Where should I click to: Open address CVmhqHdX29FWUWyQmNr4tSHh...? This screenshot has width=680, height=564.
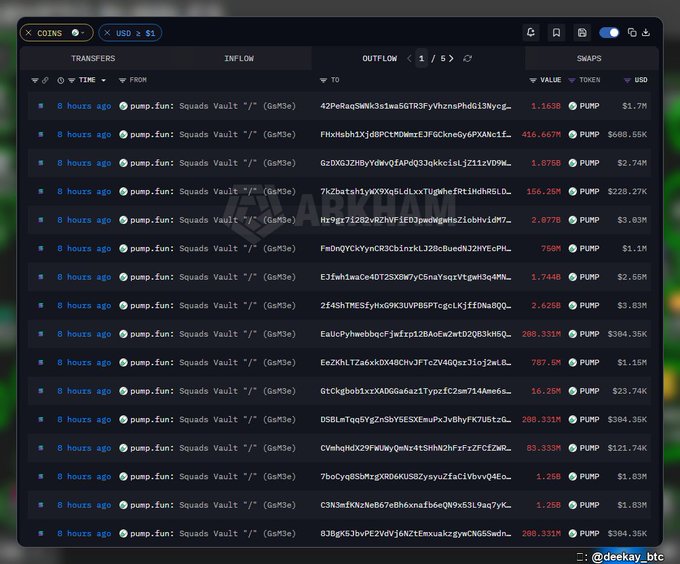pyautogui.click(x=415, y=448)
